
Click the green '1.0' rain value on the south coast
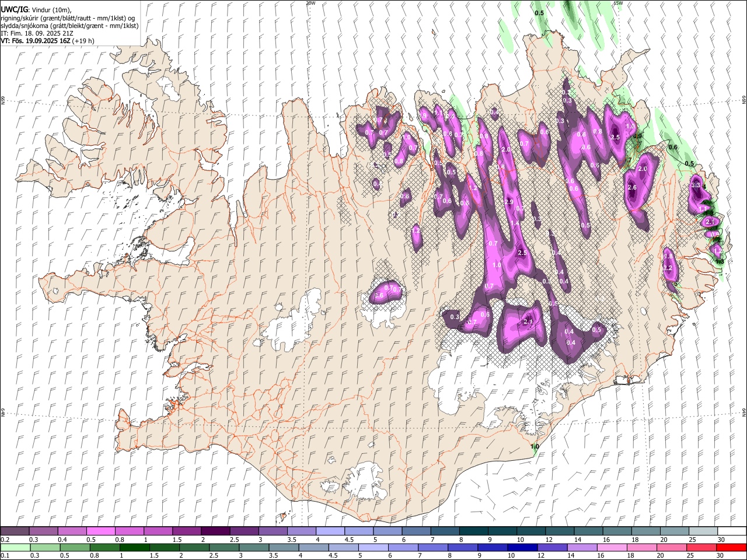pos(535,447)
